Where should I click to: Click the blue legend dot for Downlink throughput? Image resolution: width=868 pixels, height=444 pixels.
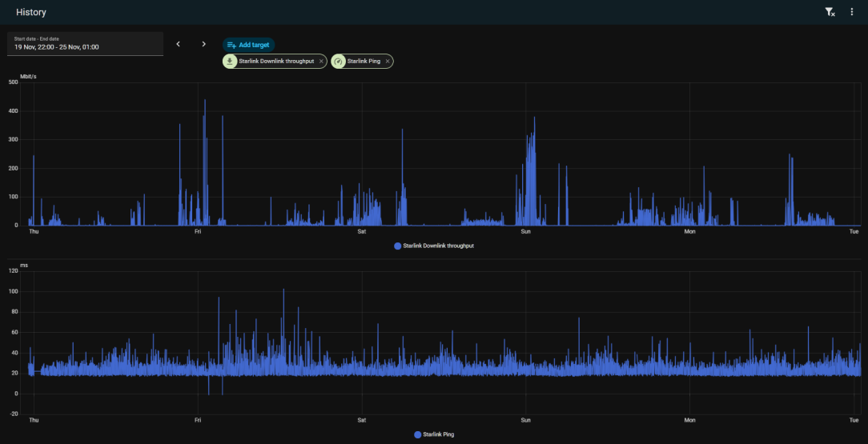(397, 246)
